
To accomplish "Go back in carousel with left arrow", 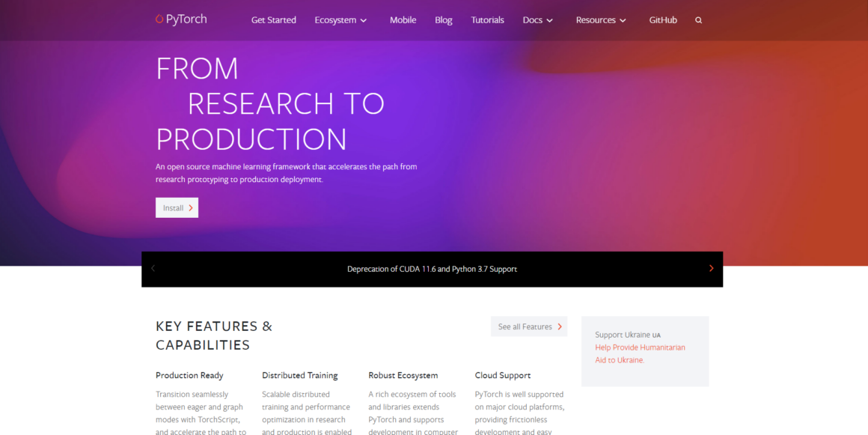I will [x=153, y=268].
